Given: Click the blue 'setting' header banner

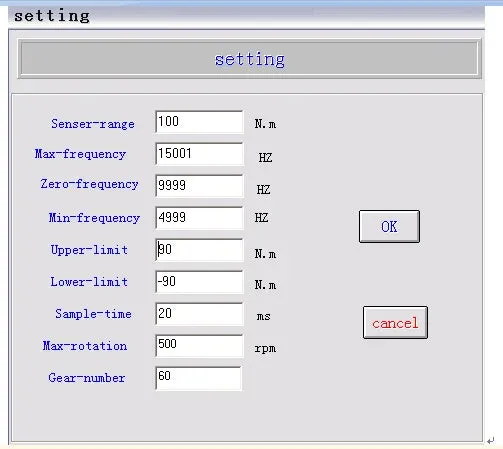Looking at the screenshot, I should click(250, 59).
